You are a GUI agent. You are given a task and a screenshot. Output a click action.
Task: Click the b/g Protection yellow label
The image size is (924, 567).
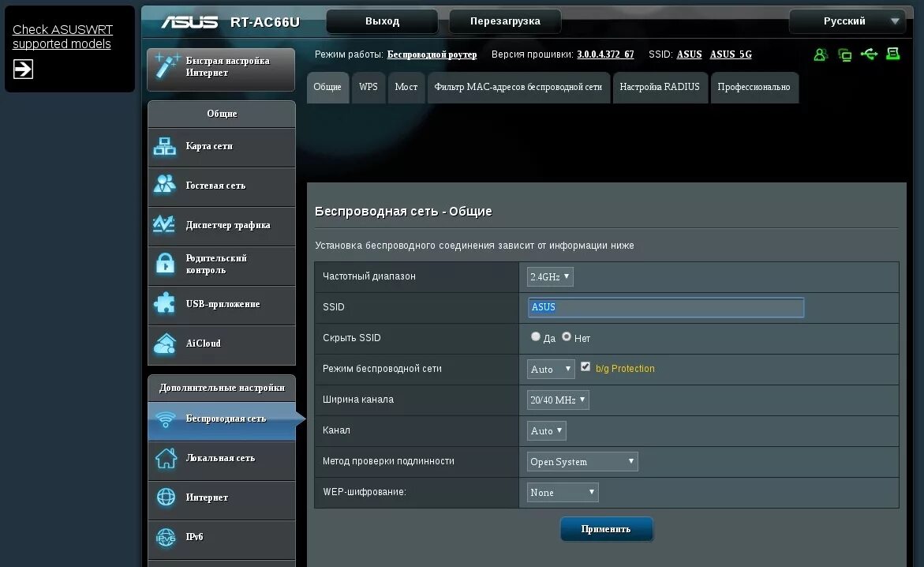pos(625,369)
